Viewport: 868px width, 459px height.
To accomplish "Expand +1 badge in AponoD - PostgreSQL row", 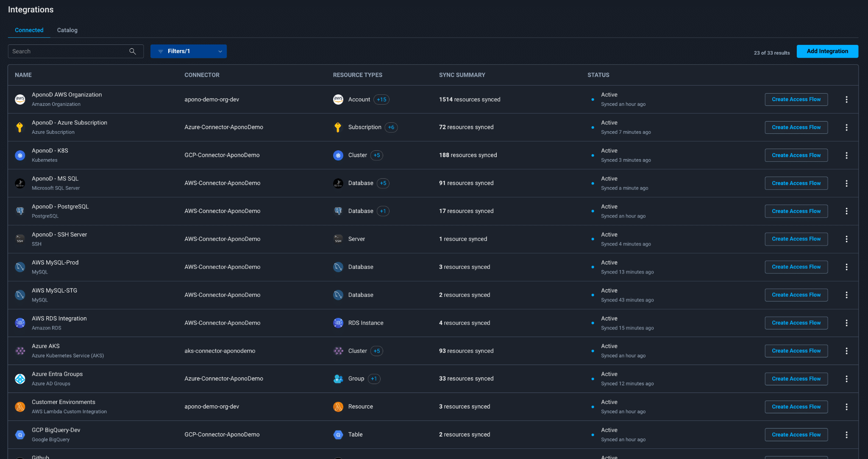I will [383, 211].
